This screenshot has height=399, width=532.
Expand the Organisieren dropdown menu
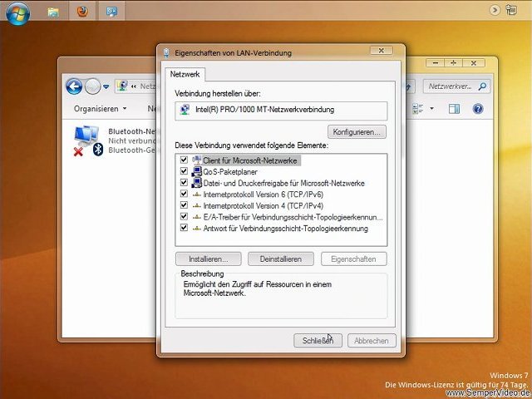coord(100,109)
